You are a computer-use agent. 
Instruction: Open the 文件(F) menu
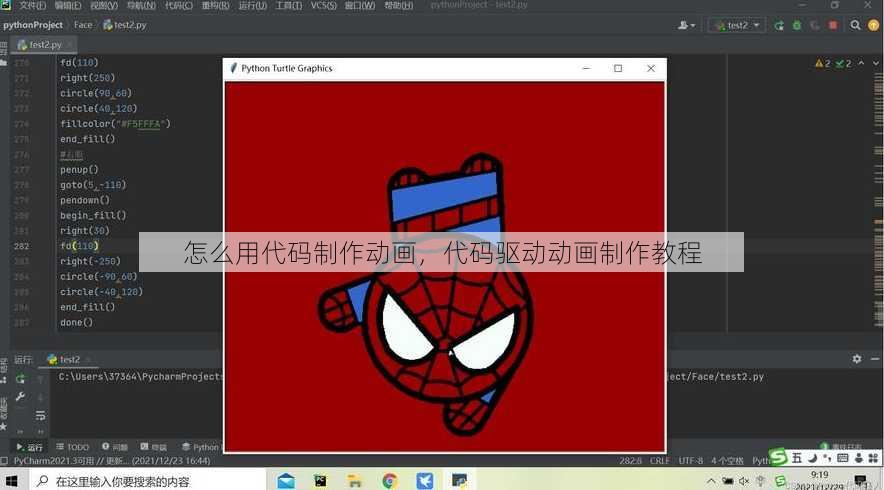coord(33,6)
